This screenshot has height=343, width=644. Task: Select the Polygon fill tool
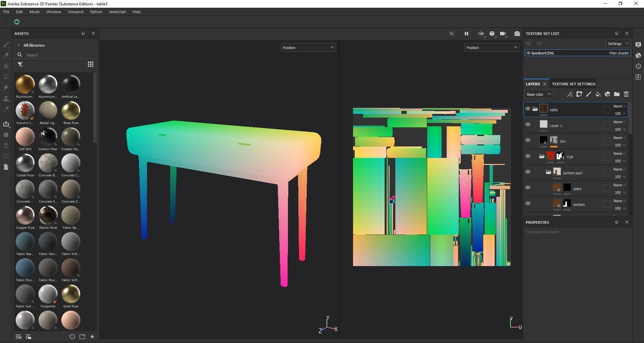6,77
